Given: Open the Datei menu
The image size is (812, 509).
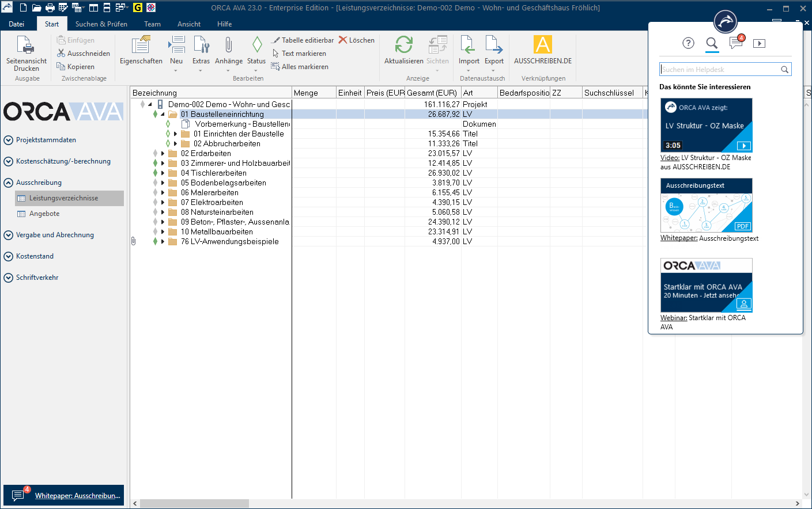Looking at the screenshot, I should (x=17, y=24).
